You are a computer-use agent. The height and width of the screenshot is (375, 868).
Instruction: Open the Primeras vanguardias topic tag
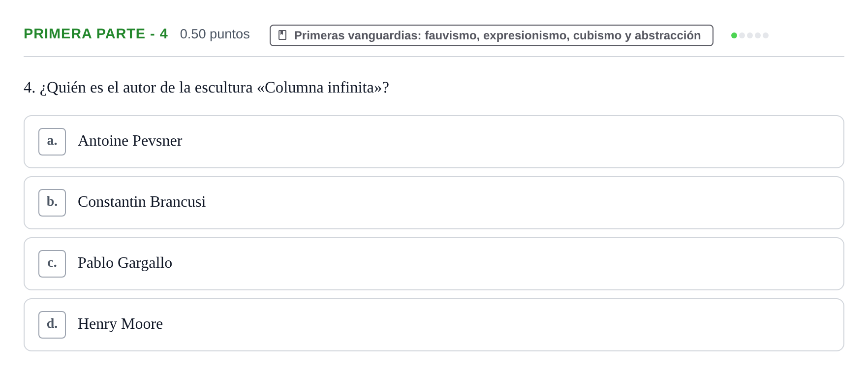tap(491, 35)
